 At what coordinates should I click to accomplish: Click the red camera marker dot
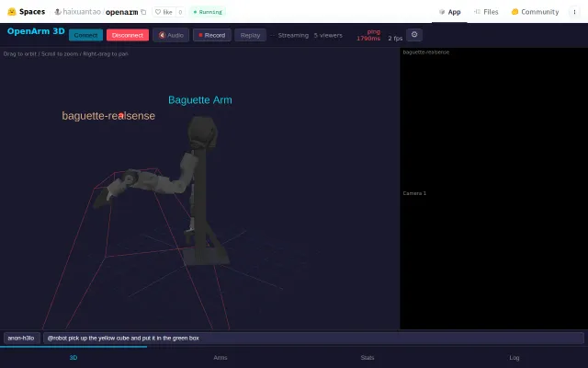(x=121, y=116)
